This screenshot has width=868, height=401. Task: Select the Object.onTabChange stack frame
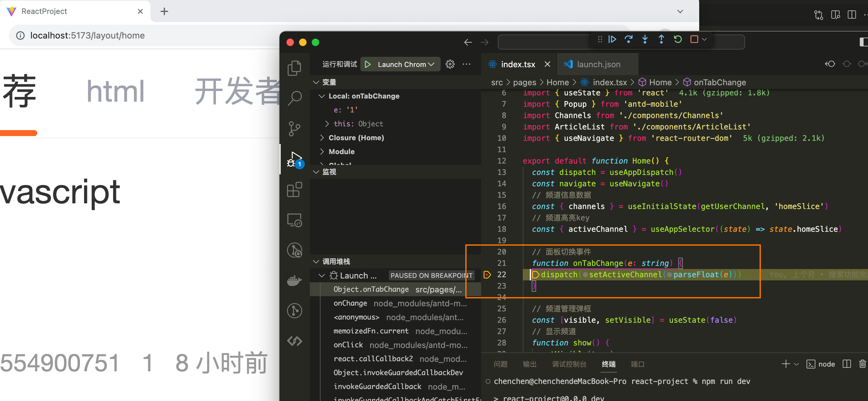tap(395, 290)
